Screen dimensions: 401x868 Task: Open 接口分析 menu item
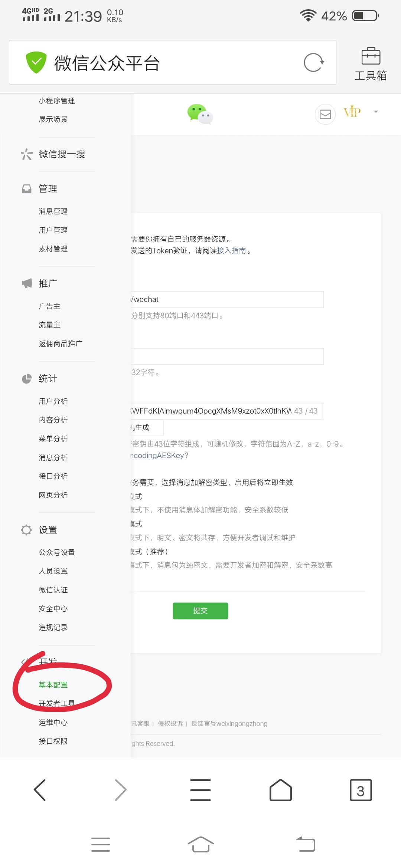tap(53, 476)
